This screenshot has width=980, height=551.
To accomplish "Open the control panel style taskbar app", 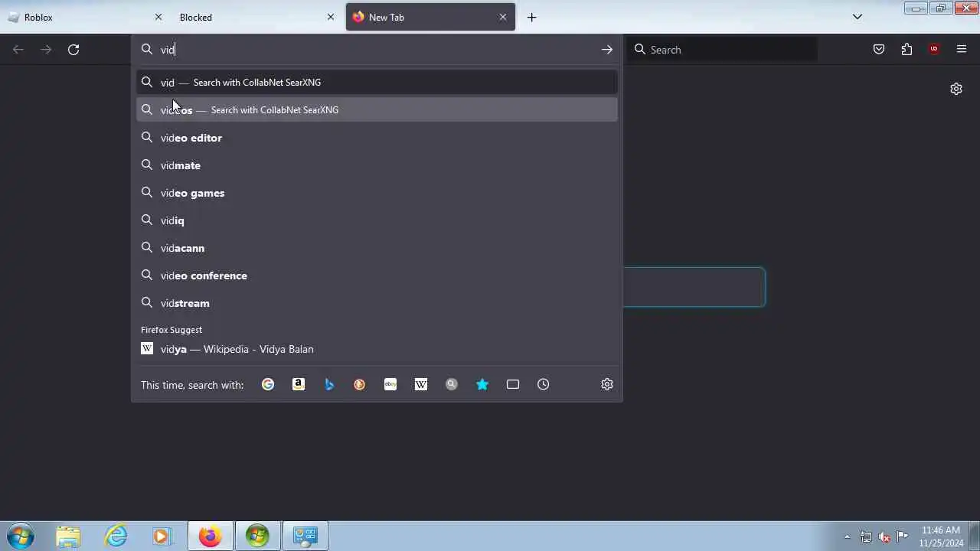I will tap(305, 536).
